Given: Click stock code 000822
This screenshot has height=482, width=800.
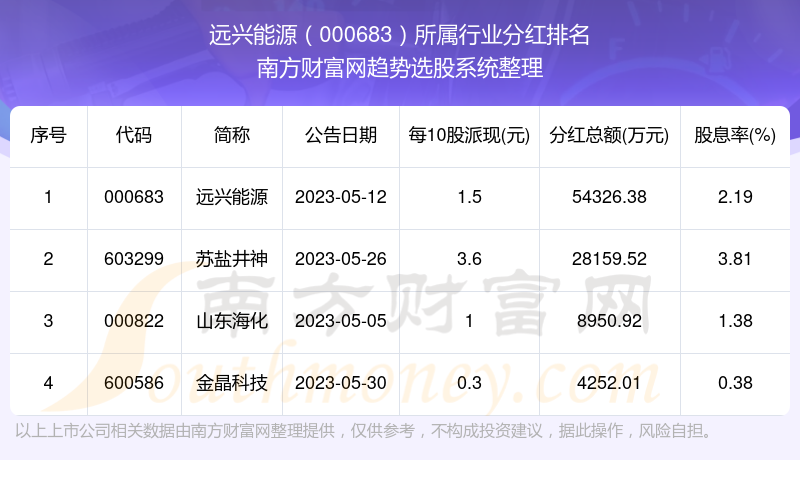Looking at the screenshot, I should [134, 321].
